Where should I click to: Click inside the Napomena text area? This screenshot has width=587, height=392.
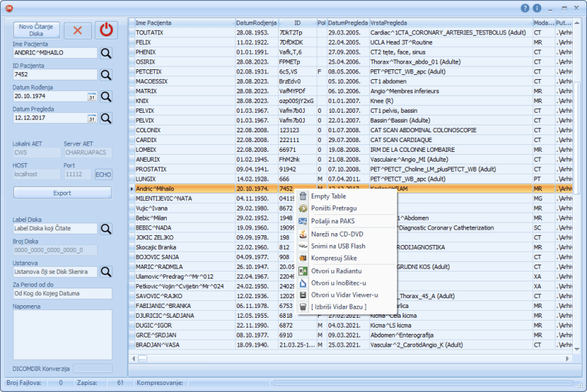click(62, 334)
